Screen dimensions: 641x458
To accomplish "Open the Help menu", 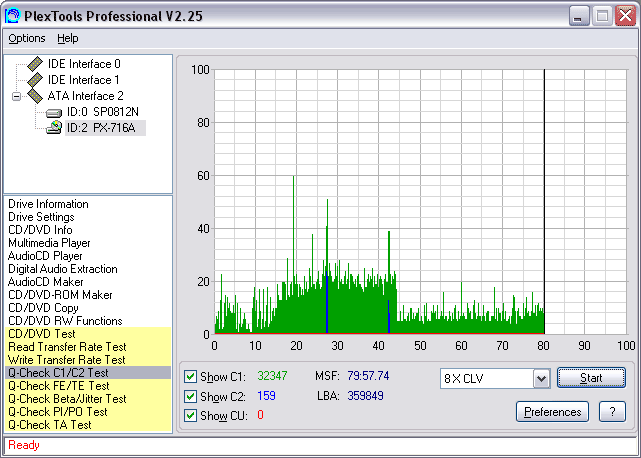I will [67, 38].
